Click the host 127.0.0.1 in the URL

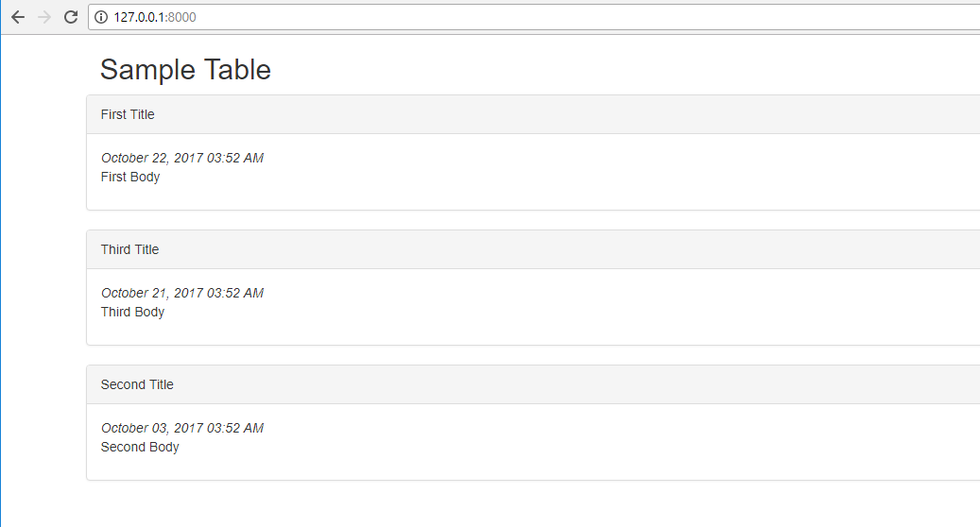139,17
